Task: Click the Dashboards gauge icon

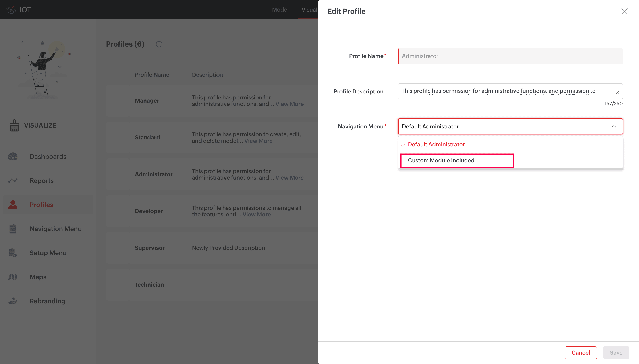Action: 13,157
